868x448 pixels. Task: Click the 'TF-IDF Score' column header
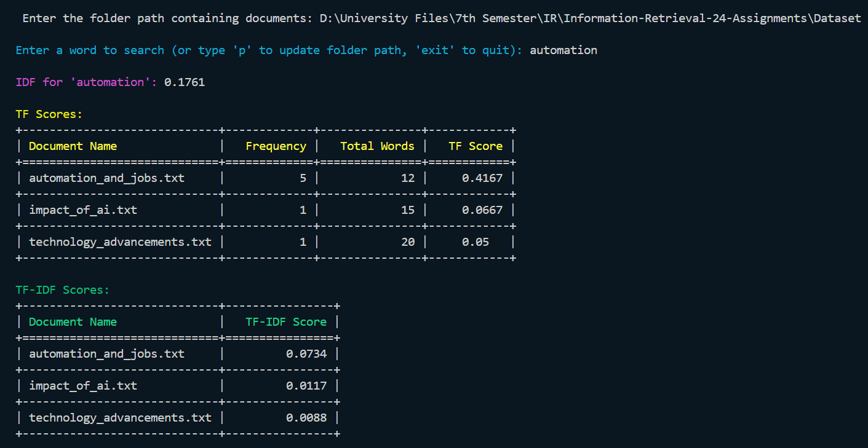coord(286,322)
